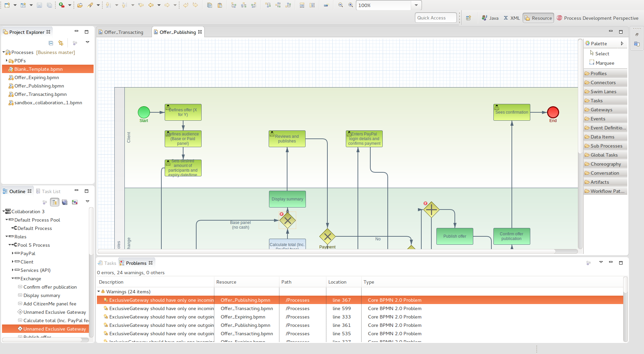Choose the Select tool in Palette
Screen dimensions: 644x354
[599, 53]
